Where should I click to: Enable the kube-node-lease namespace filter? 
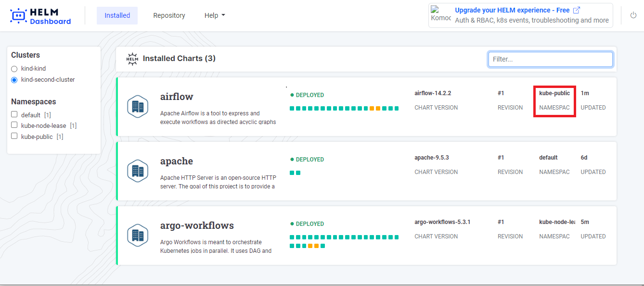click(14, 125)
